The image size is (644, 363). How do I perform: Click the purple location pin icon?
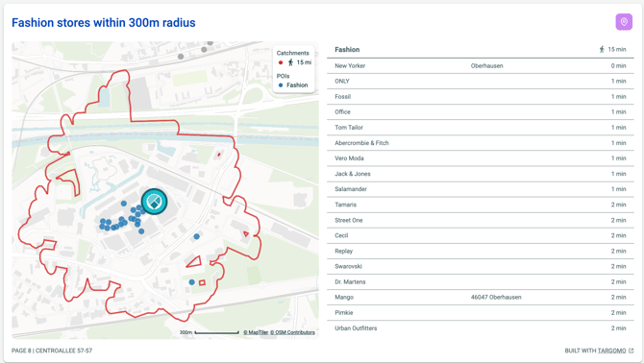624,22
